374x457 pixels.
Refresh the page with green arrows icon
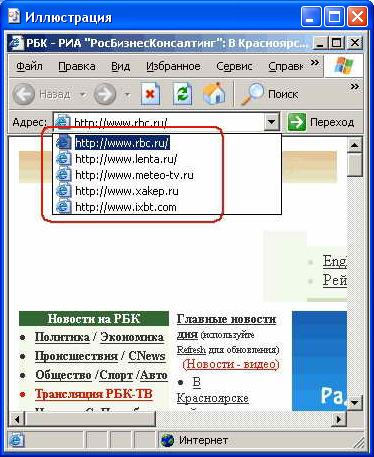182,94
